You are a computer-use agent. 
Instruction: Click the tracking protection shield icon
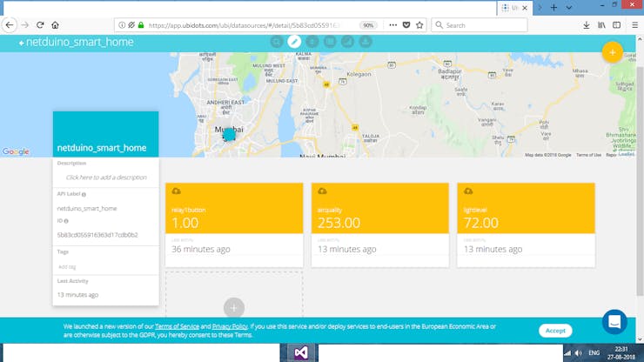click(x=131, y=25)
